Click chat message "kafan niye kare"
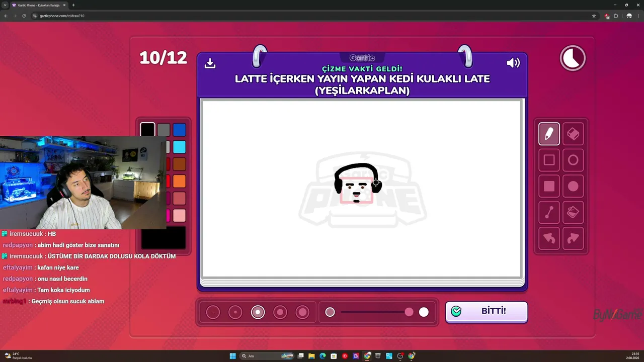The height and width of the screenshot is (362, 644). (58, 267)
